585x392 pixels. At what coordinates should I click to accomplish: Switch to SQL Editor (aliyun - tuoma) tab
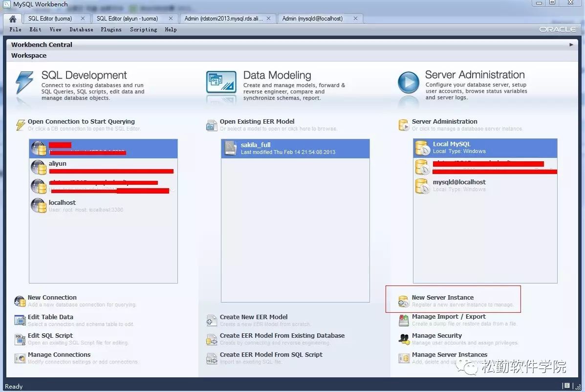127,18
